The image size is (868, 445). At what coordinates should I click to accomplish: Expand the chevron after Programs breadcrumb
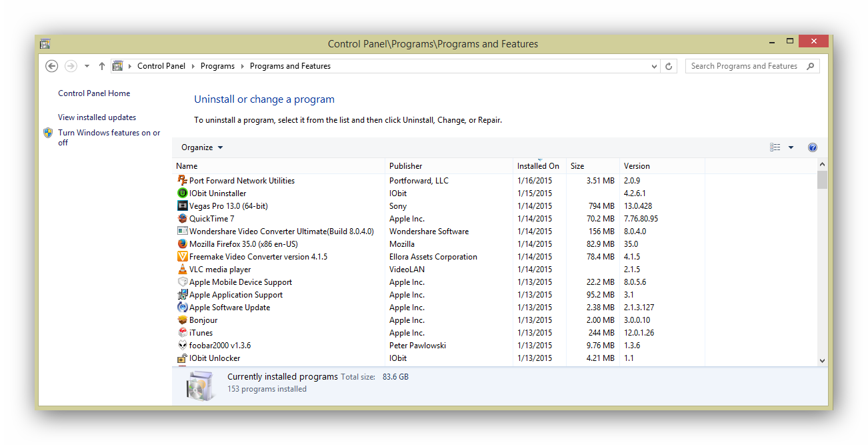(x=242, y=66)
